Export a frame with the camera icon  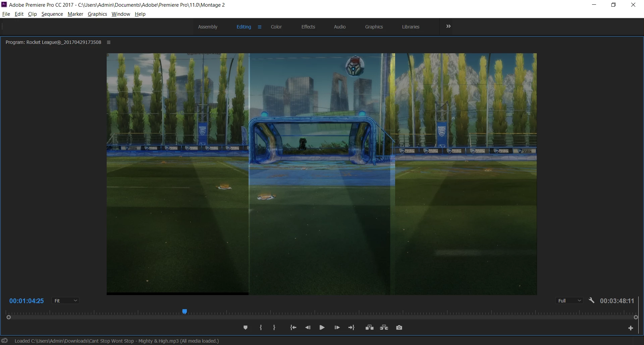[399, 328]
